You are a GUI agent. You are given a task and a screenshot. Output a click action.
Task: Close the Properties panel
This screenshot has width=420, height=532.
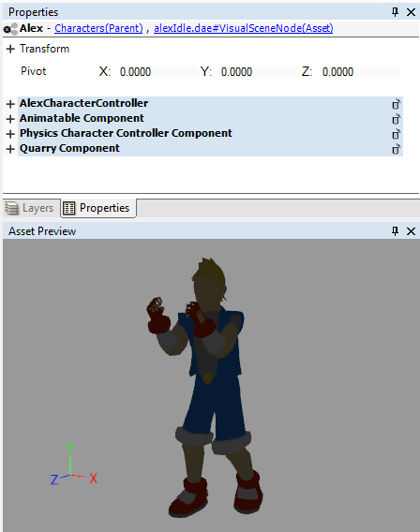411,12
